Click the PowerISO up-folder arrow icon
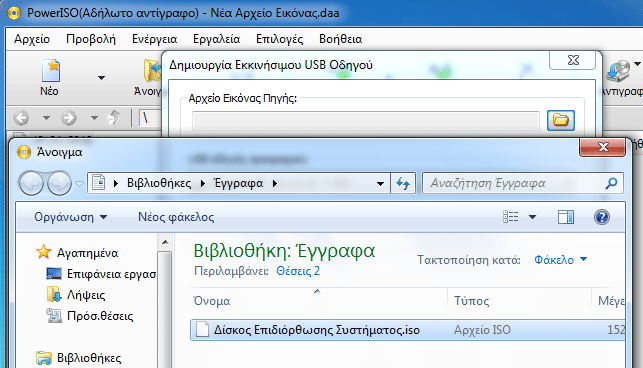 coord(114,118)
